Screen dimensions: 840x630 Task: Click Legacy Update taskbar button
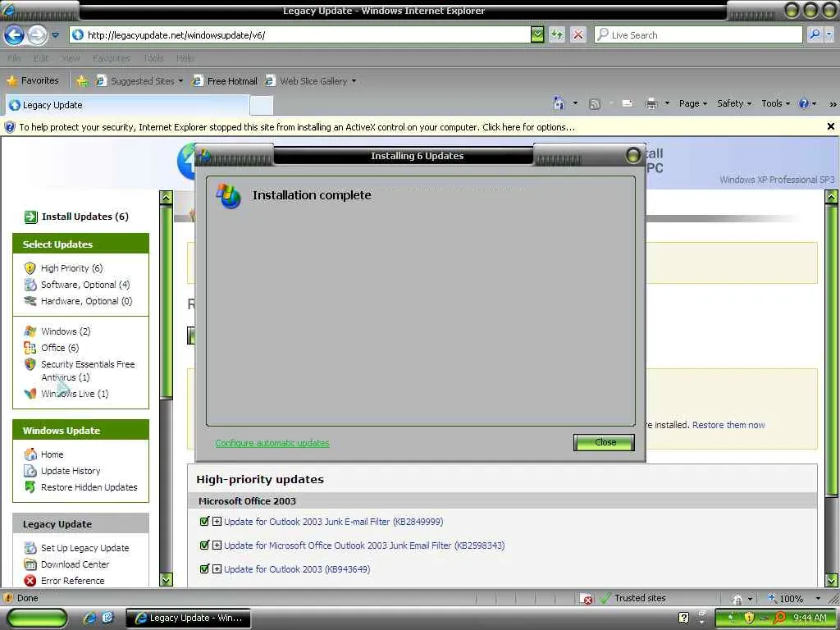(x=189, y=619)
